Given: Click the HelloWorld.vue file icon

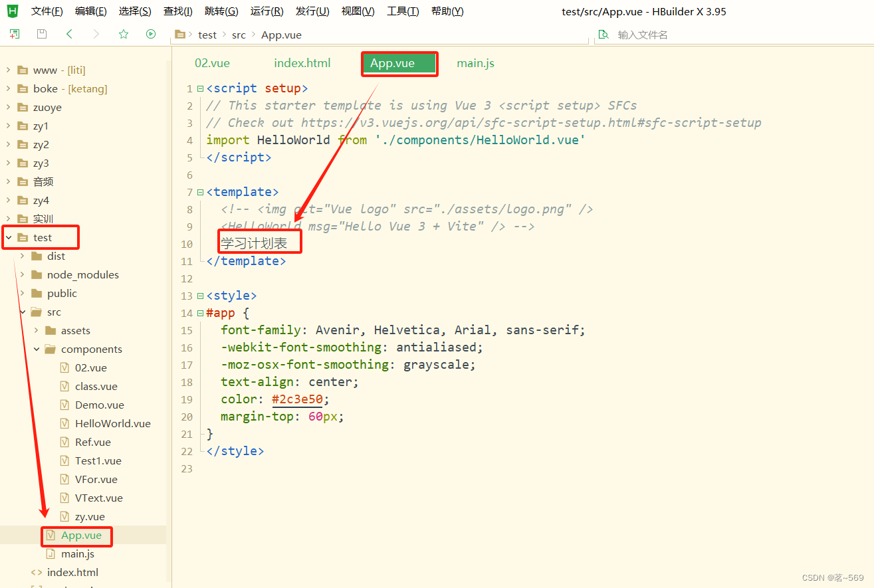Looking at the screenshot, I should coord(64,423).
